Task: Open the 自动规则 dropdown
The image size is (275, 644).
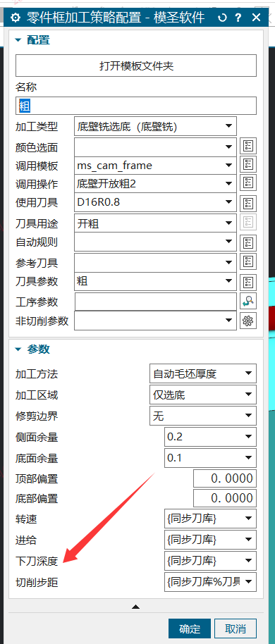Action: tap(155, 242)
